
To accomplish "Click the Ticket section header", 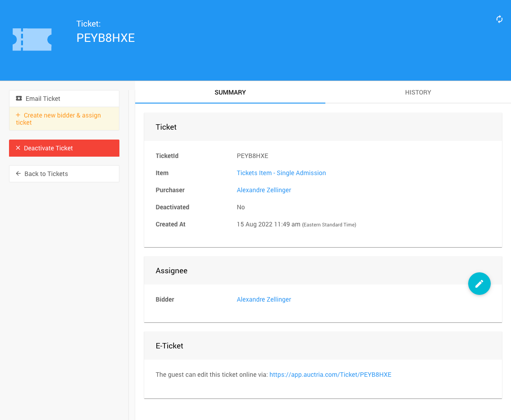I will tap(166, 127).
